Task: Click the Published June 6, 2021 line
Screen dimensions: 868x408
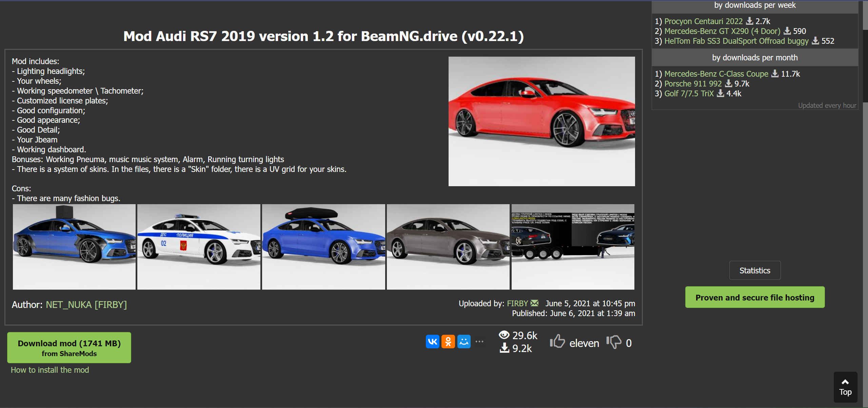Action: point(573,313)
